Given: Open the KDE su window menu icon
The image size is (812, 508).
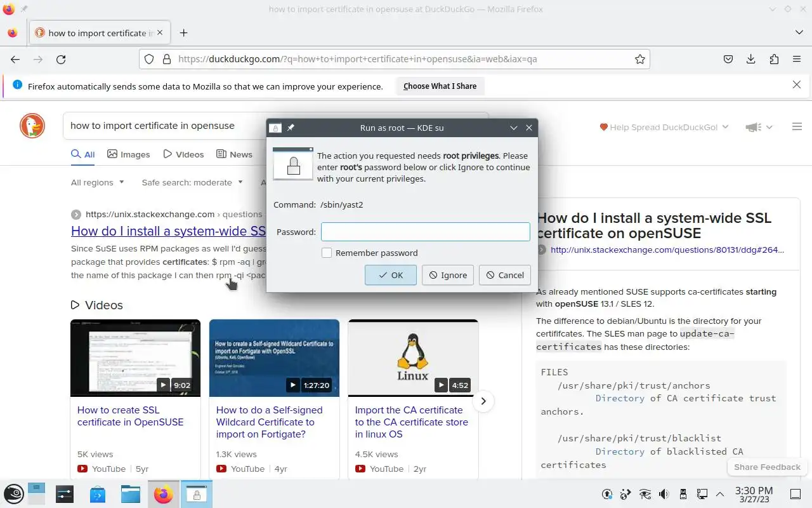Looking at the screenshot, I should point(275,128).
